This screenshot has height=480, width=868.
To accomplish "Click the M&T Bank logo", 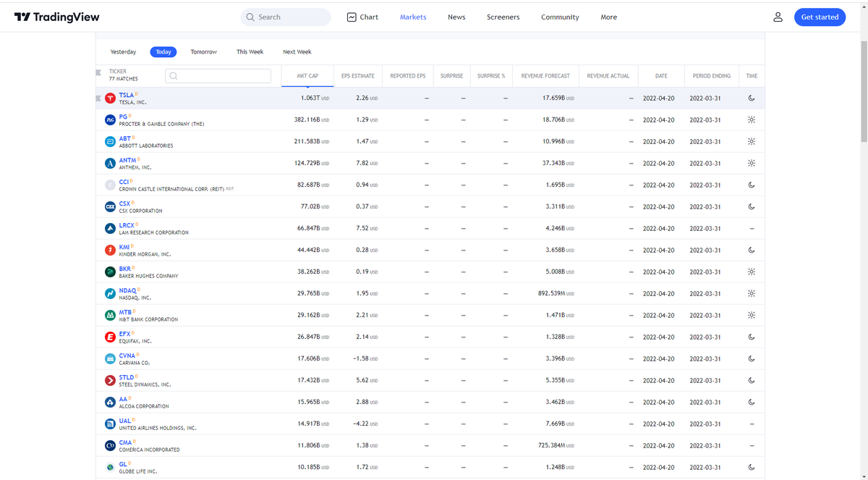I will [110, 315].
